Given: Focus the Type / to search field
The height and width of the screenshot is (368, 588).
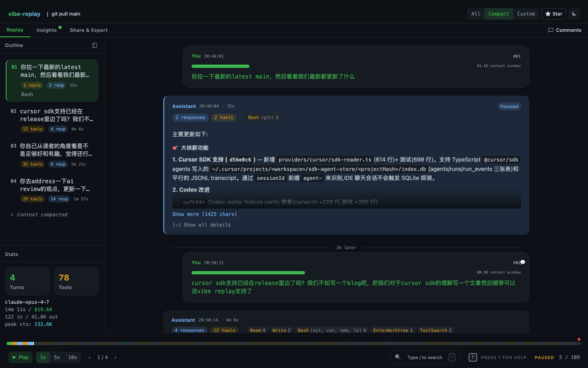Looking at the screenshot, I should [425, 357].
